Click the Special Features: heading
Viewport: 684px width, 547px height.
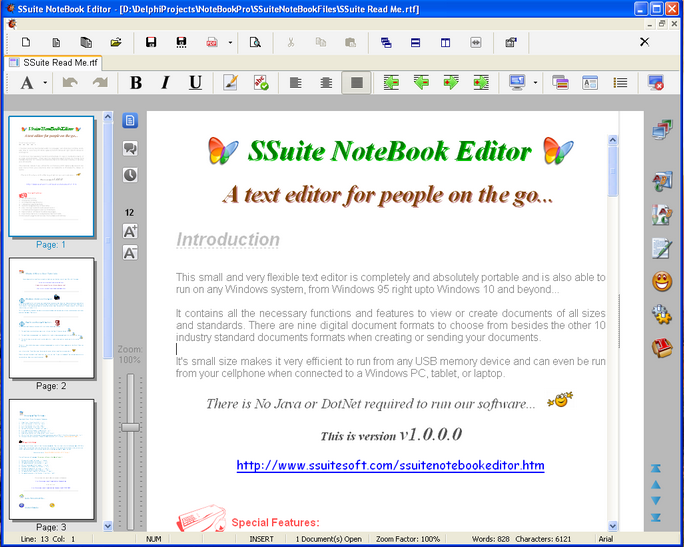275,523
